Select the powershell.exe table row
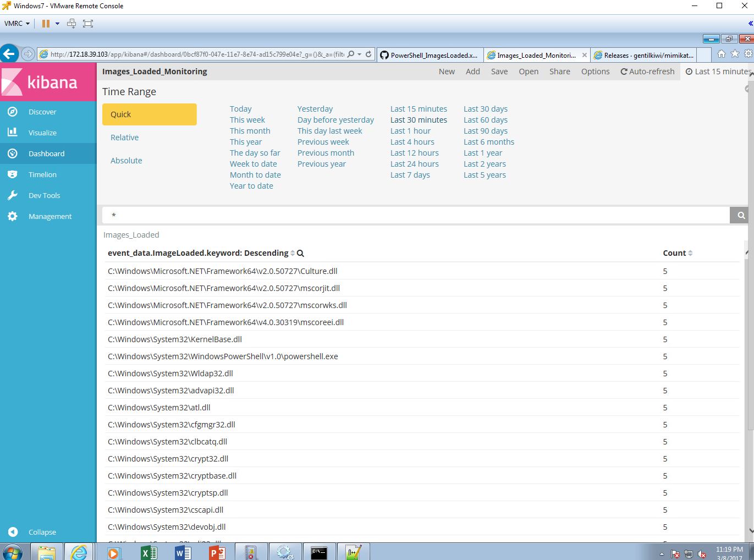This screenshot has width=754, height=560. [423, 356]
